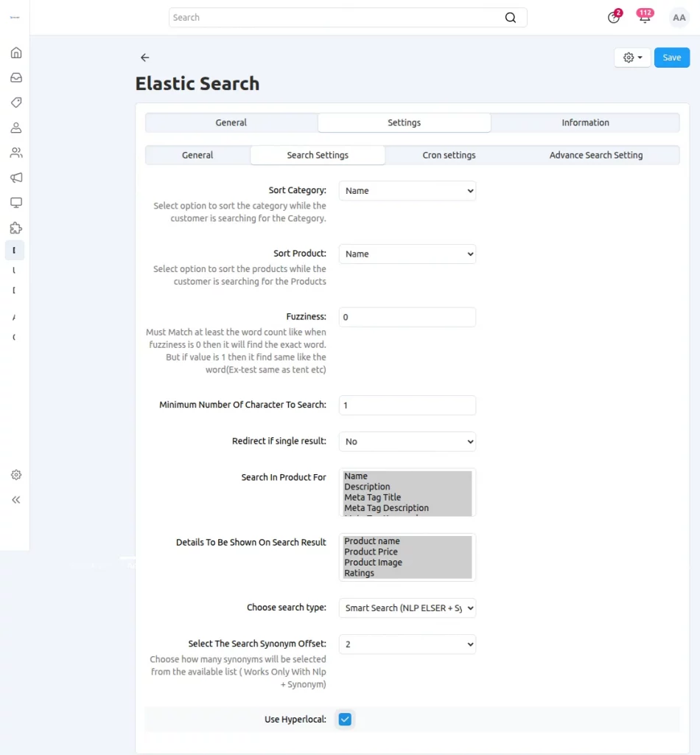Go back using the left arrow
Viewport: 700px width, 755px height.
point(145,58)
